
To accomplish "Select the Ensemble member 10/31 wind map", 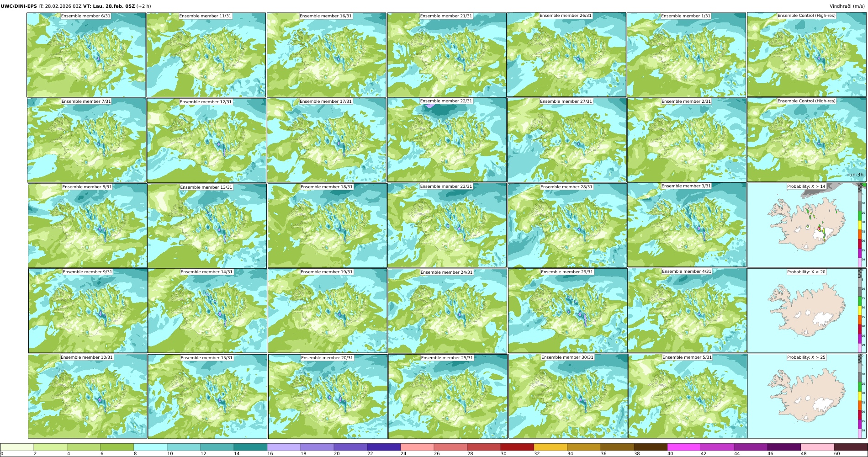I will [88, 396].
